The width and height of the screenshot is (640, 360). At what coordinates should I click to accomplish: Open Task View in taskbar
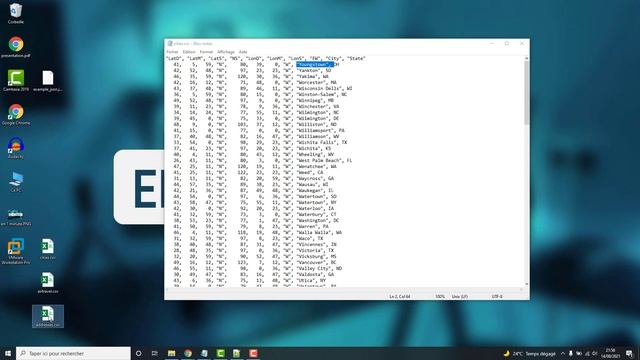155,353
